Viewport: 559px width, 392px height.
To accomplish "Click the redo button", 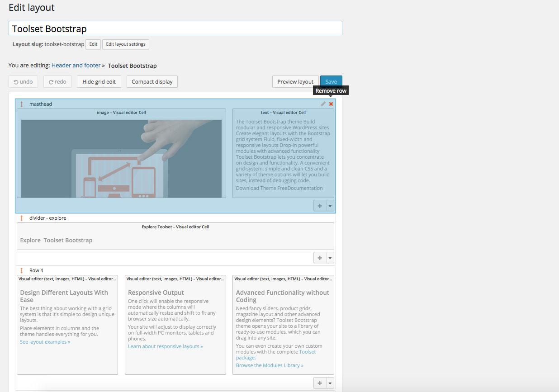I will [57, 82].
